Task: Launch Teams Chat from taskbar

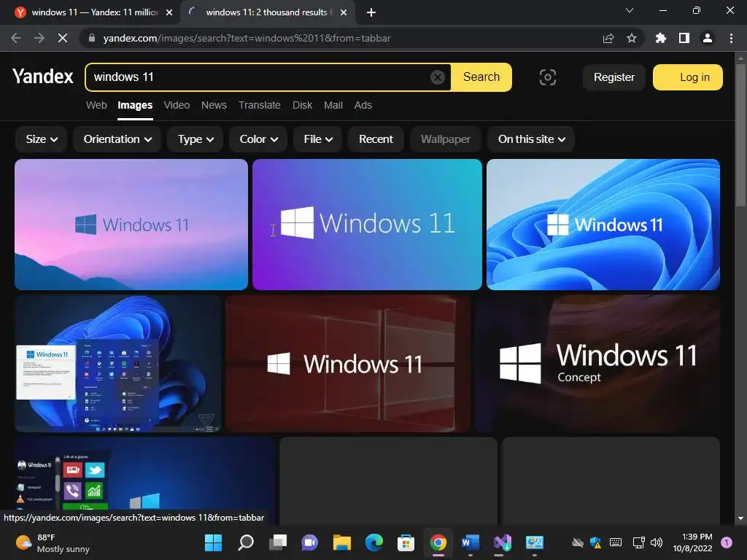Action: pyautogui.click(x=309, y=542)
